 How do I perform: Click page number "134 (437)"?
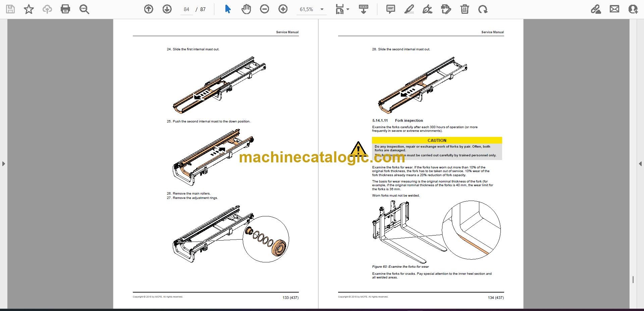(x=496, y=298)
